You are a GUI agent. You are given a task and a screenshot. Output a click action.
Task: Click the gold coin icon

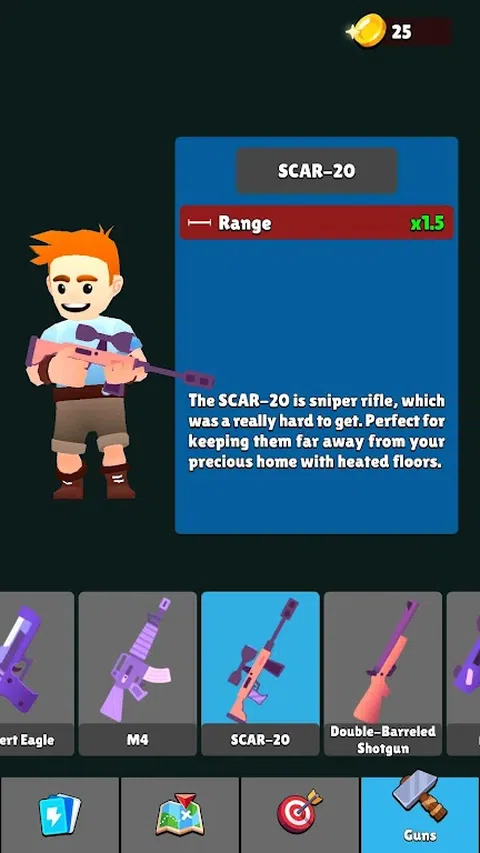pyautogui.click(x=367, y=31)
